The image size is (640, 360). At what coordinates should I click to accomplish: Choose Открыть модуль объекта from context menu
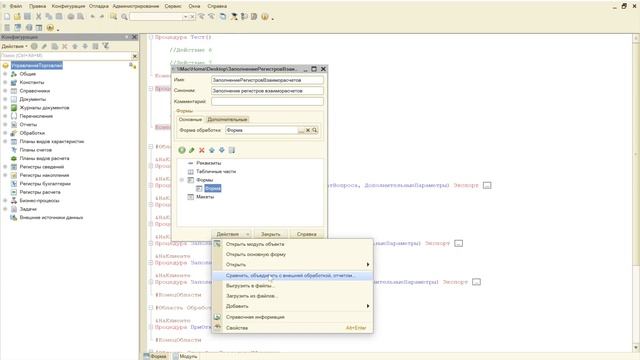(x=292, y=244)
